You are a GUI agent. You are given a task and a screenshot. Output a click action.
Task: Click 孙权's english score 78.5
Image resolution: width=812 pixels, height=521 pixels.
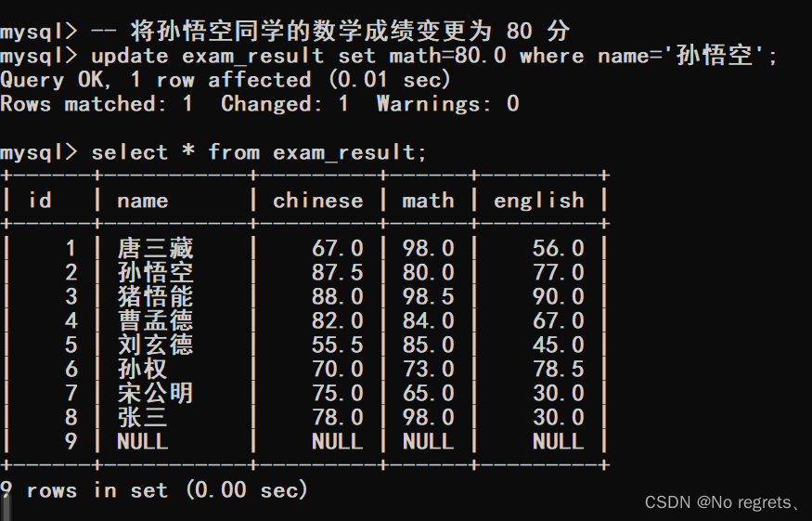[x=559, y=369]
